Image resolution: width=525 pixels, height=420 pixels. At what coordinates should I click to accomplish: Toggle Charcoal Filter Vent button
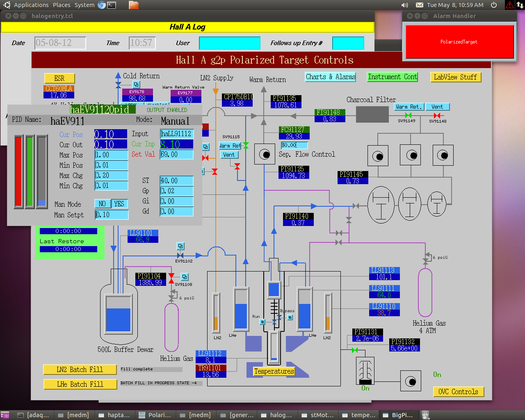pyautogui.click(x=438, y=107)
